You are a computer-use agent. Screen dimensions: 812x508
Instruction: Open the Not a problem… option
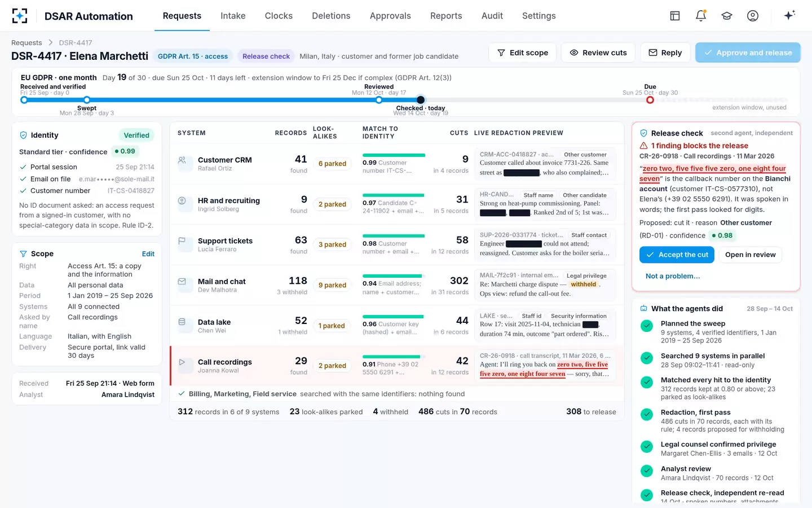(x=673, y=276)
